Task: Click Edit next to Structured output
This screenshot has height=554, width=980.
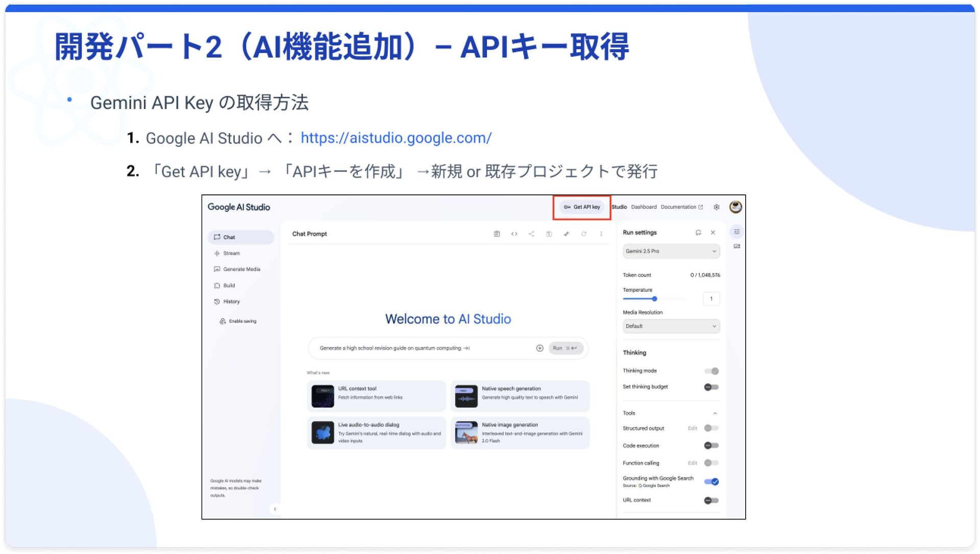Action: [692, 429]
